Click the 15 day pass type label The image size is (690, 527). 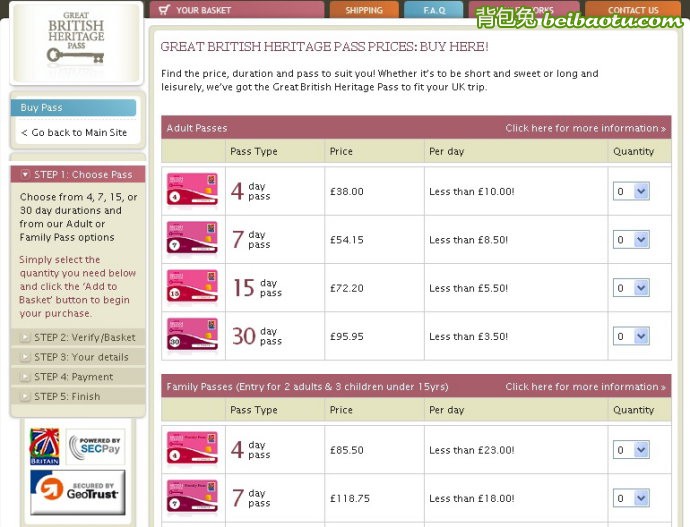[x=257, y=288]
